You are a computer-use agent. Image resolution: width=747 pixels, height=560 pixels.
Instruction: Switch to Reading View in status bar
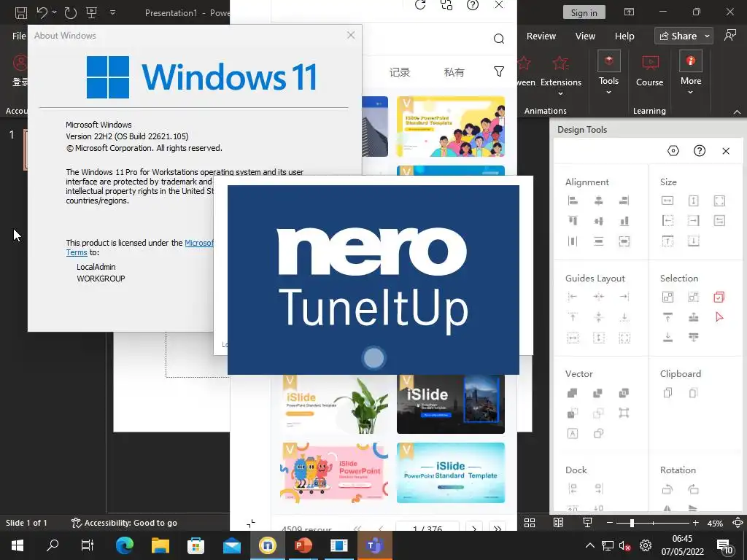tap(558, 523)
